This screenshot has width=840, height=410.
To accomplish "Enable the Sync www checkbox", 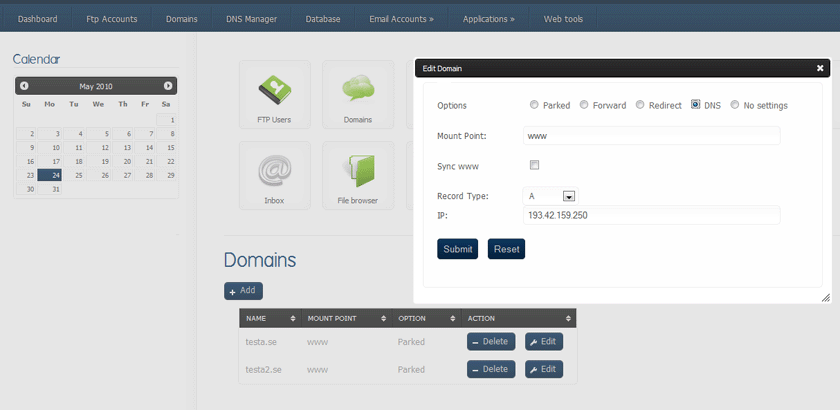I will point(534,165).
